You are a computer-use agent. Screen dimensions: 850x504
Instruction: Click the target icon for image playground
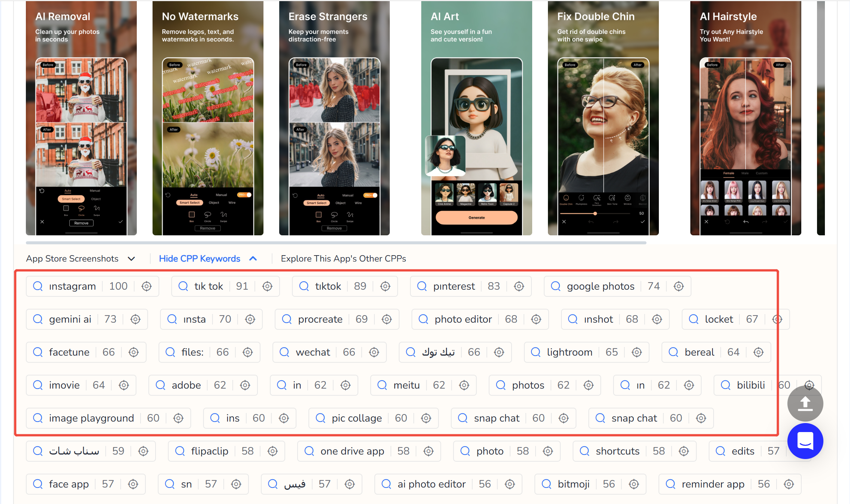click(x=178, y=418)
